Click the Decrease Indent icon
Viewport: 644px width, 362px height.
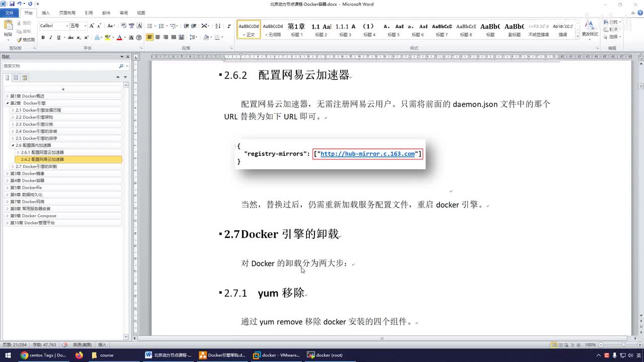186,26
